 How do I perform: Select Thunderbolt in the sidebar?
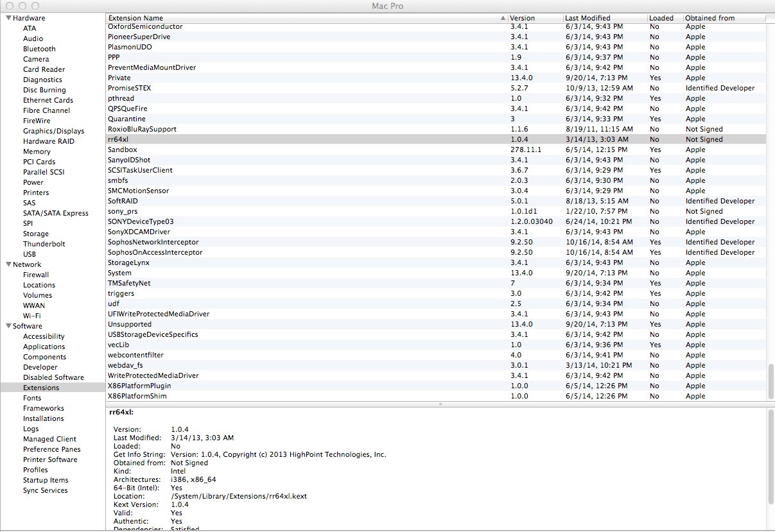(44, 244)
